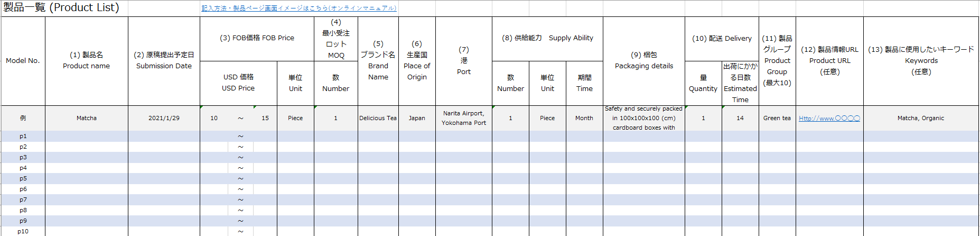Select the p6 row label
This screenshot has width=980, height=236.
(23, 189)
